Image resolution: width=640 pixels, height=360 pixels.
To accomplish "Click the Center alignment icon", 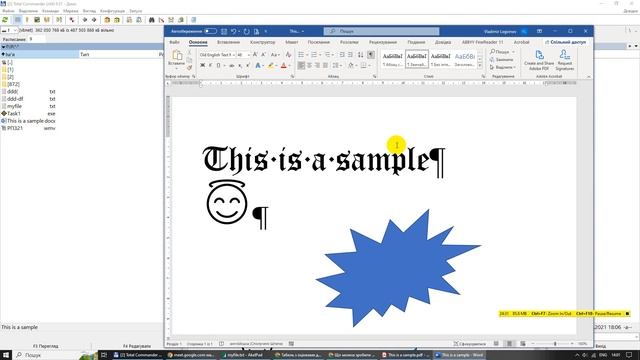I will tap(309, 65).
